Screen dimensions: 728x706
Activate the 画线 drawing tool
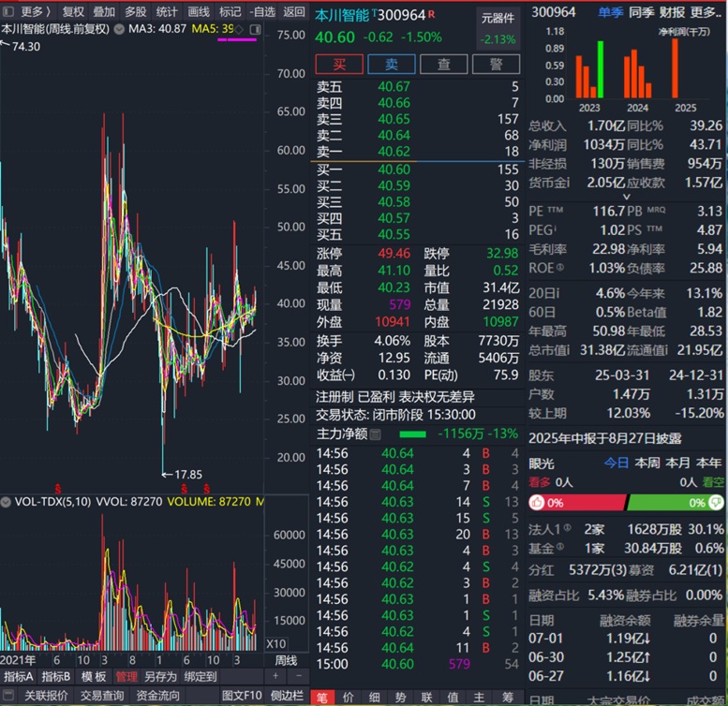click(x=199, y=11)
